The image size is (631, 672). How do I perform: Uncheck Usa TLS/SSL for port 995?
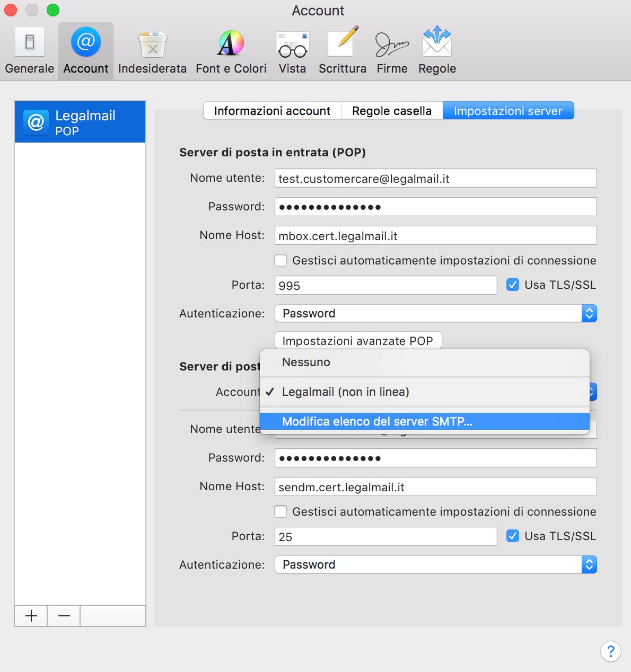[x=512, y=285]
